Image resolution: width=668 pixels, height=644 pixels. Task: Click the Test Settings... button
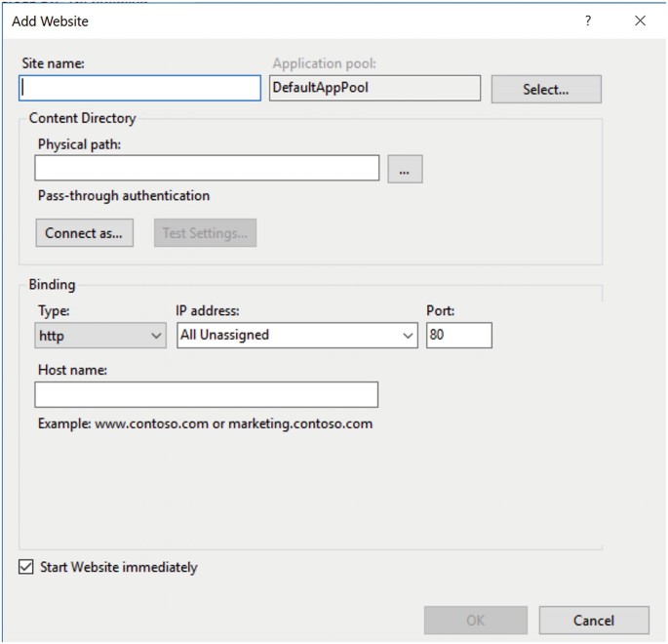tap(205, 233)
